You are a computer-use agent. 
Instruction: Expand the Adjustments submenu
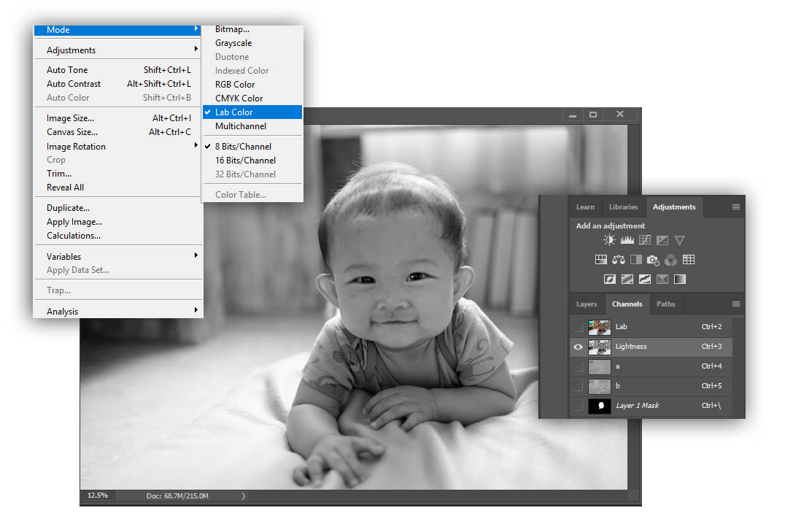click(x=118, y=50)
